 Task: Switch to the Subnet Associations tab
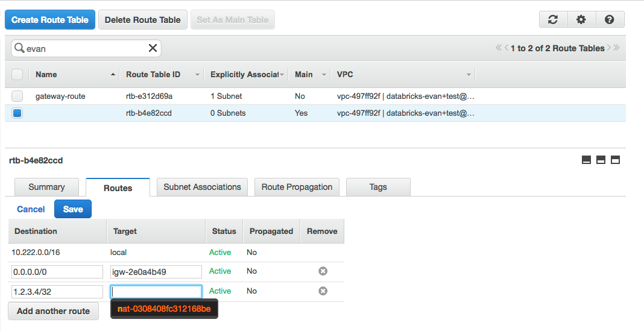click(x=202, y=187)
